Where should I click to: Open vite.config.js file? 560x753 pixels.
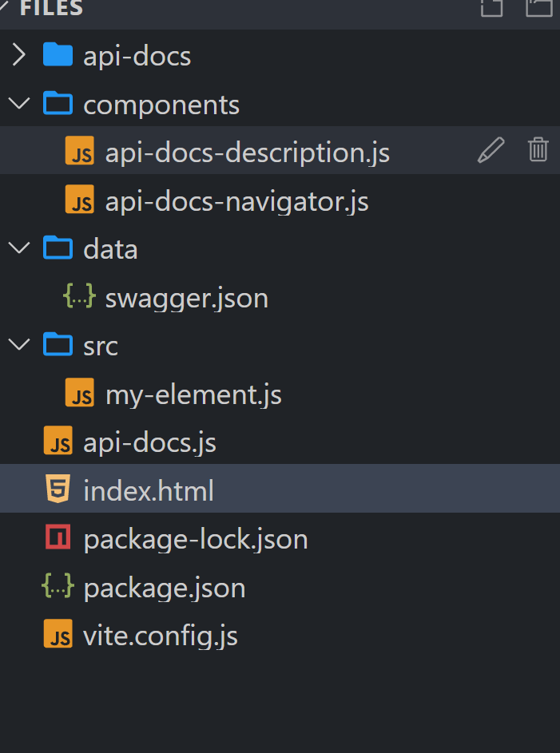pos(161,636)
